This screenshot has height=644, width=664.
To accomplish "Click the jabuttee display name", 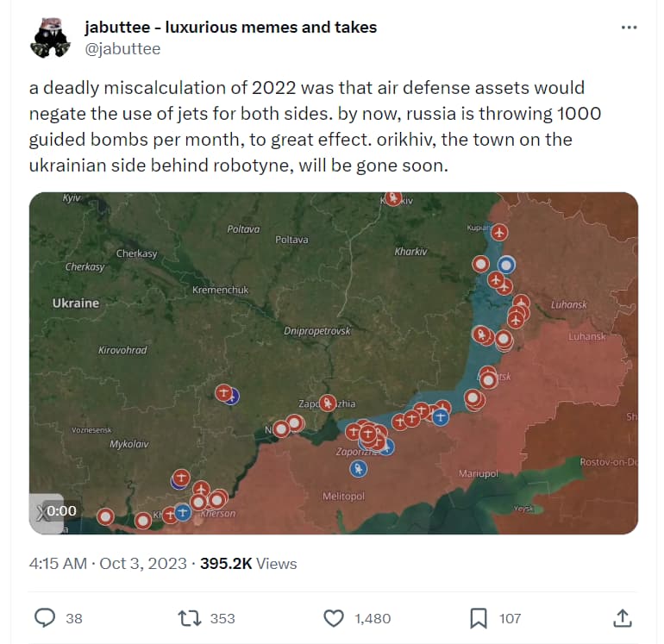I will (x=230, y=27).
